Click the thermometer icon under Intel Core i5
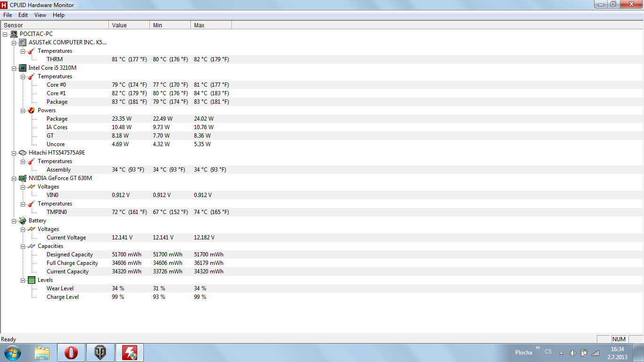Viewport: 644px width, 362px height. (x=32, y=76)
